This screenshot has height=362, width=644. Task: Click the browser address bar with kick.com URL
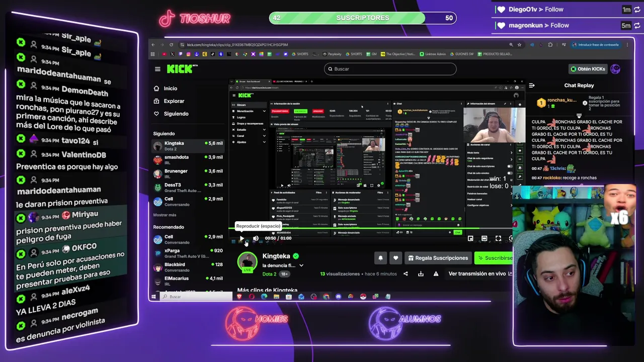tap(342, 45)
